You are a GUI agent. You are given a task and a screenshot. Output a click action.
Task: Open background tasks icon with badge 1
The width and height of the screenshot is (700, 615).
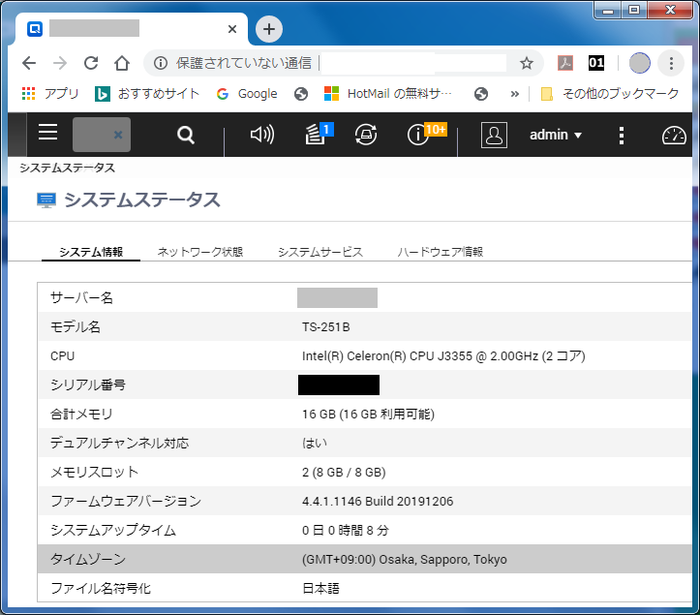[x=319, y=133]
